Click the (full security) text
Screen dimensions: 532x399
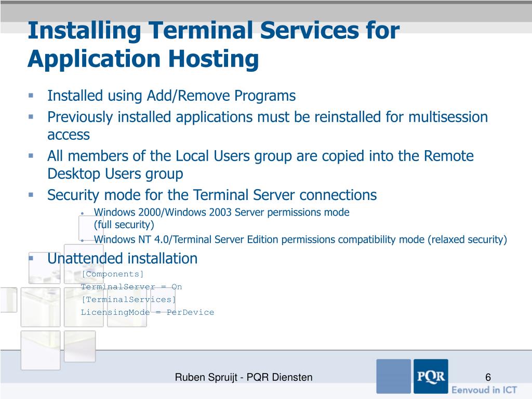[x=124, y=225]
